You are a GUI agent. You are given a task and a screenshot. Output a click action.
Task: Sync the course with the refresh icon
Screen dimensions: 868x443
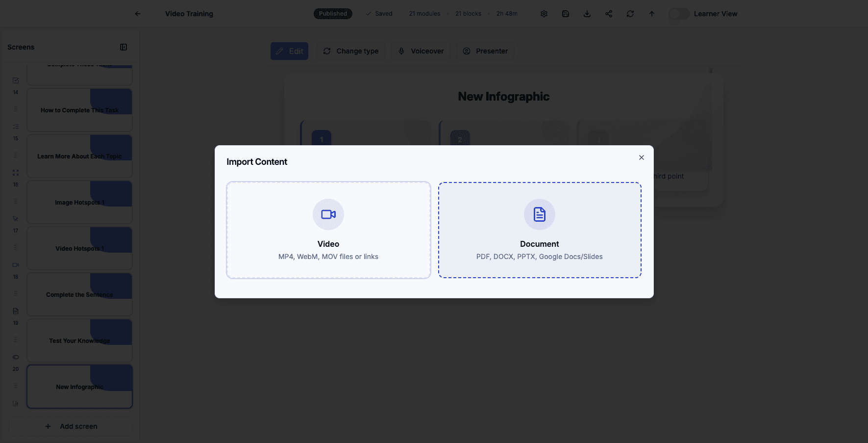click(x=630, y=13)
